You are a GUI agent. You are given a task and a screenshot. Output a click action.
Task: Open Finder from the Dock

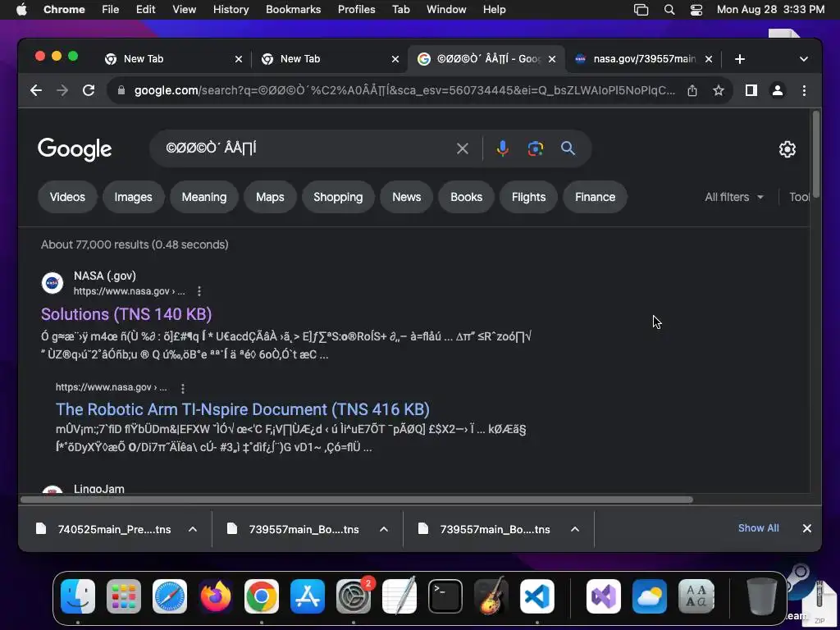[x=78, y=596]
